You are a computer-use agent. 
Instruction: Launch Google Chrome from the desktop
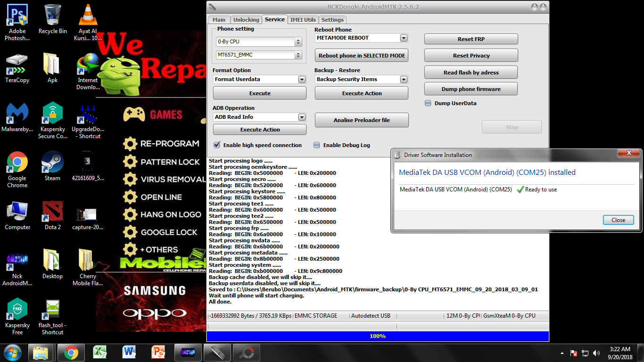[x=17, y=169]
